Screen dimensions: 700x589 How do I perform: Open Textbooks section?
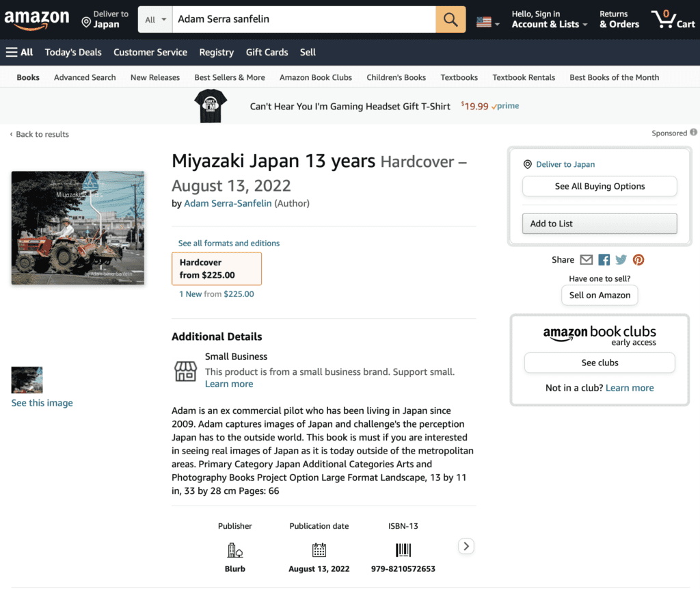(459, 77)
